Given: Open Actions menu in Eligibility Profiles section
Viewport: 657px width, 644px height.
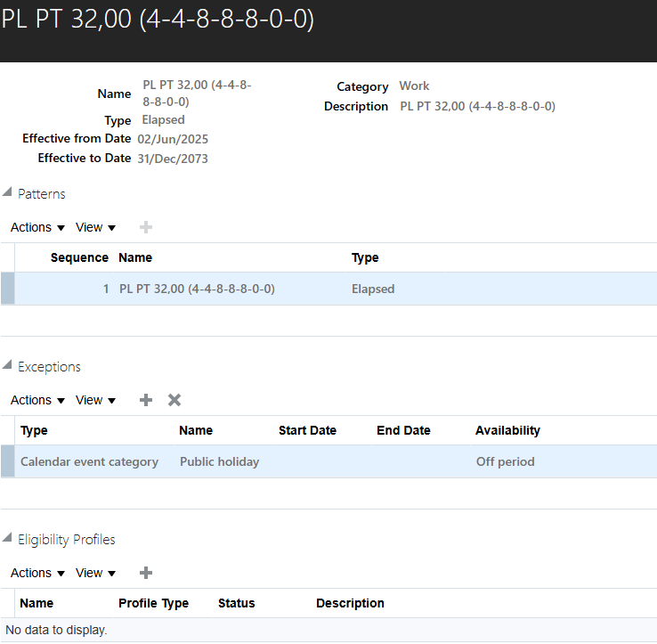Looking at the screenshot, I should click(x=37, y=573).
